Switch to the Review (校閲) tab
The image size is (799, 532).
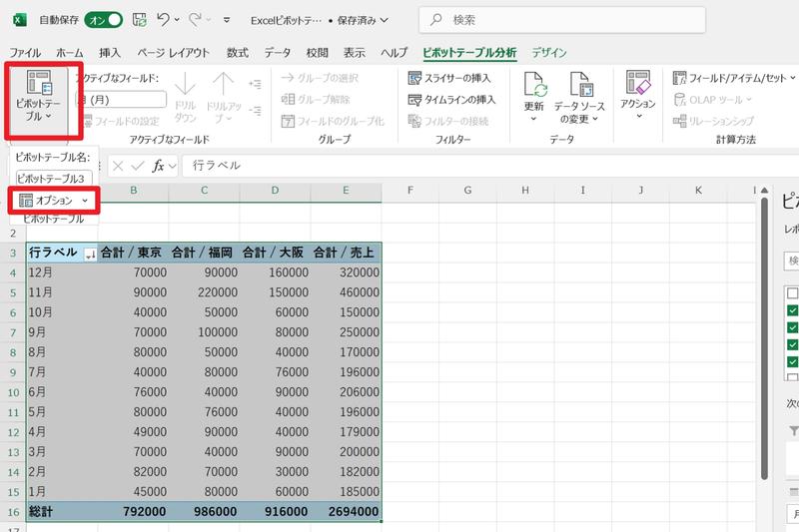(x=317, y=53)
